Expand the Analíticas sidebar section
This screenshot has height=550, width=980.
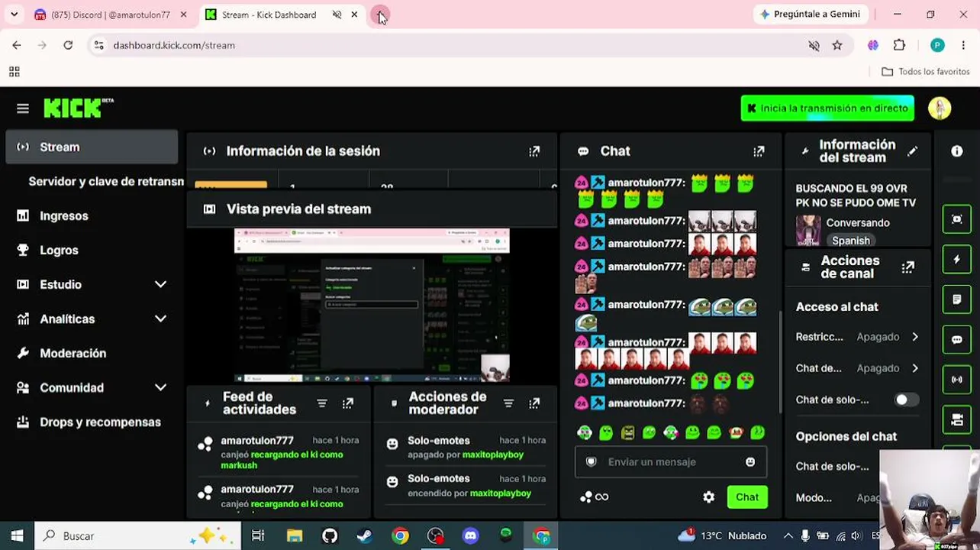coord(160,319)
